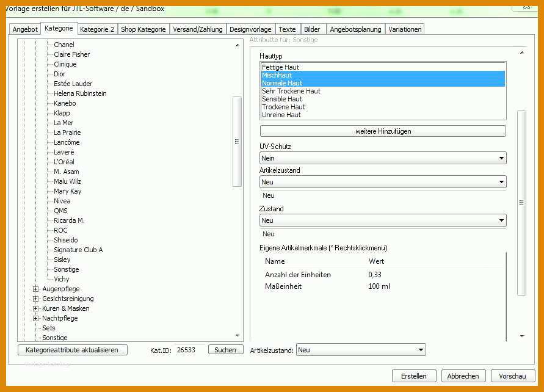Click the Erstellen button
Viewport: 544px width, 392px height.
413,376
